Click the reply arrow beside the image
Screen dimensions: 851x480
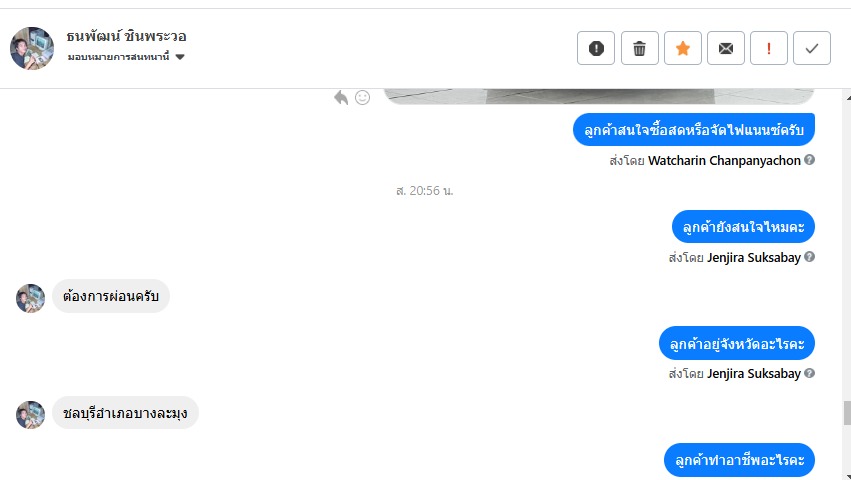tap(341, 97)
